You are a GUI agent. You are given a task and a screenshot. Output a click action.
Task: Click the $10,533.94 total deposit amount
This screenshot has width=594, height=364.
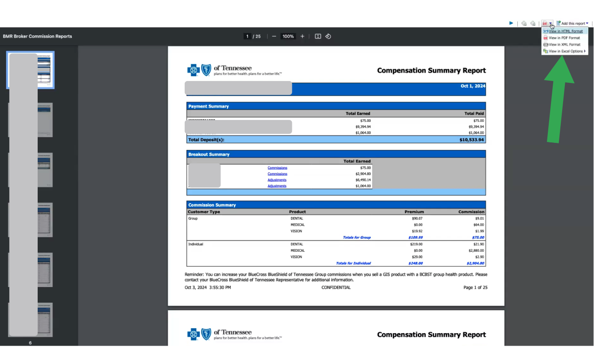pos(472,140)
